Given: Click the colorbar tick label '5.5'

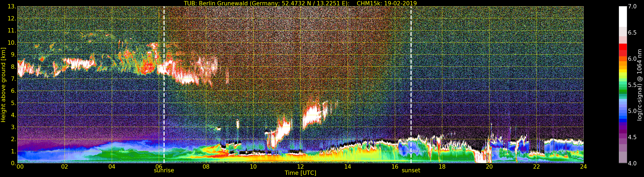Looking at the screenshot, I should click(632, 85).
